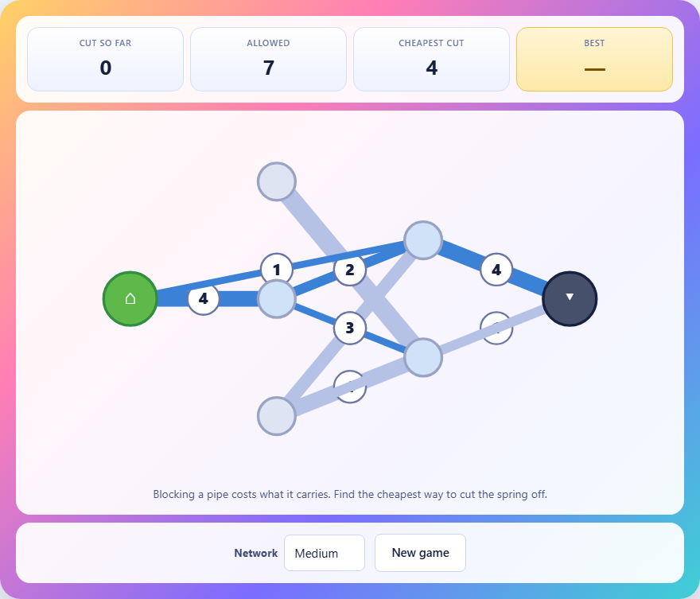Click the CHEAPEST CUT stat card

[431, 60]
